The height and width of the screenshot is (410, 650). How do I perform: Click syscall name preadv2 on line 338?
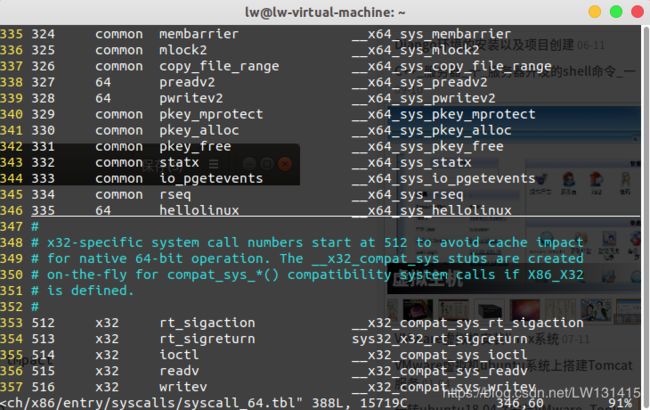(x=187, y=82)
